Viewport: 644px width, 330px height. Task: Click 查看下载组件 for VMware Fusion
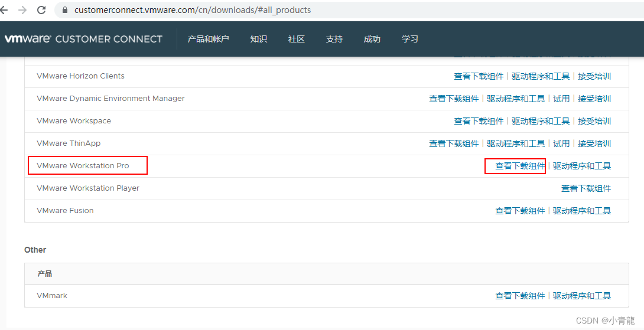pos(520,211)
